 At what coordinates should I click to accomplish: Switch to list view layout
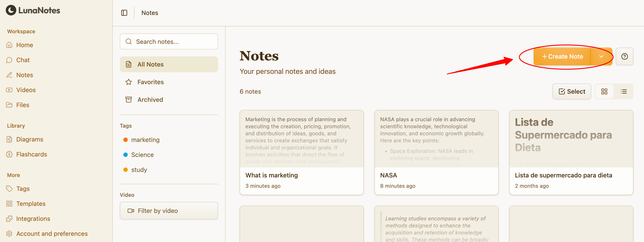(624, 92)
